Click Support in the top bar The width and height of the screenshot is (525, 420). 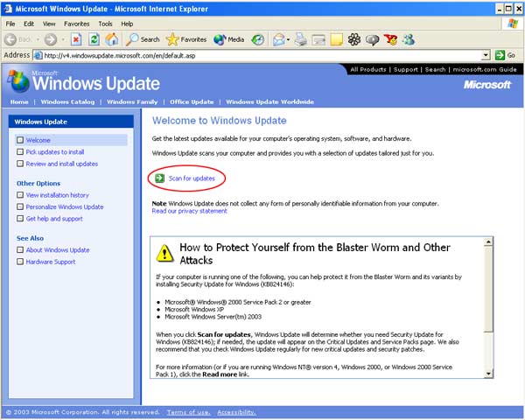[x=406, y=69]
